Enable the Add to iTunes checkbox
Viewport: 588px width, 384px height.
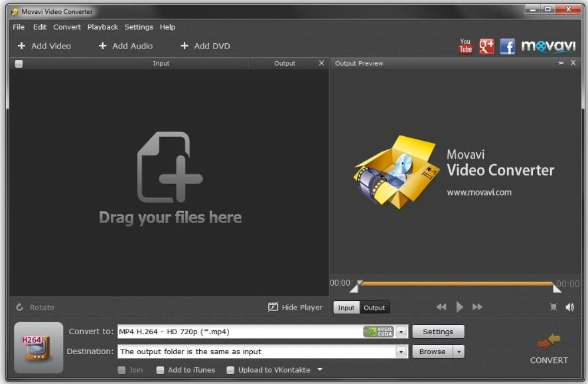click(x=159, y=370)
